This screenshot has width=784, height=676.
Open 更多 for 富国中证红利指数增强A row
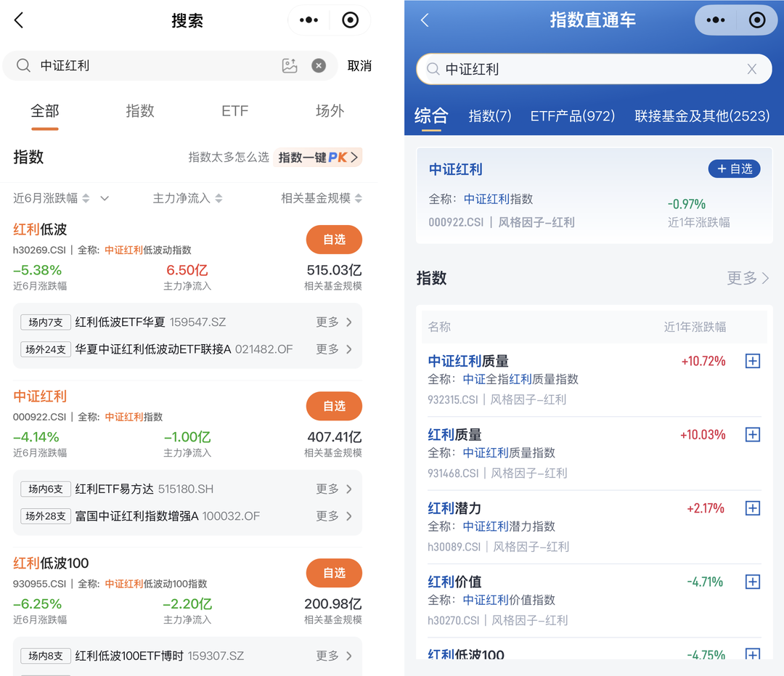[334, 516]
